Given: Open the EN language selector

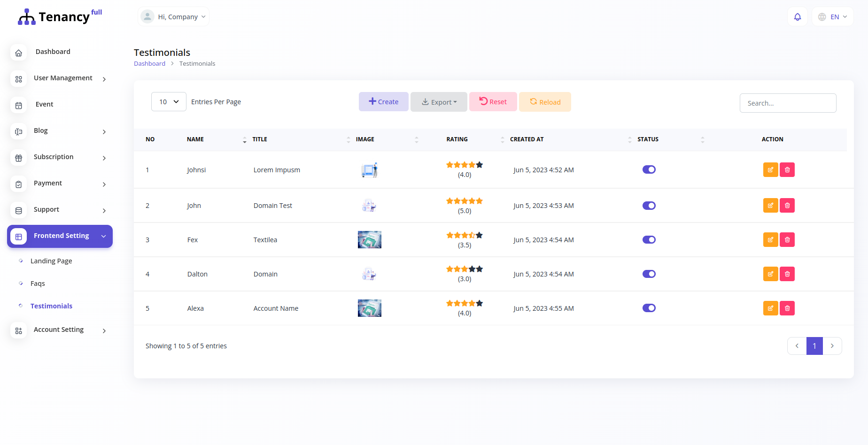Looking at the screenshot, I should pyautogui.click(x=833, y=17).
